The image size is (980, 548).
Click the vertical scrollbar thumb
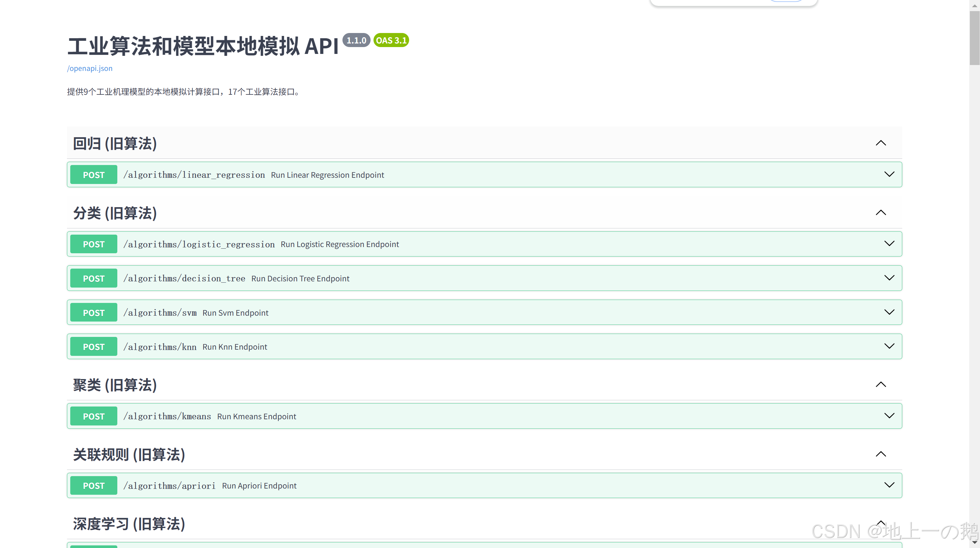[974, 38]
